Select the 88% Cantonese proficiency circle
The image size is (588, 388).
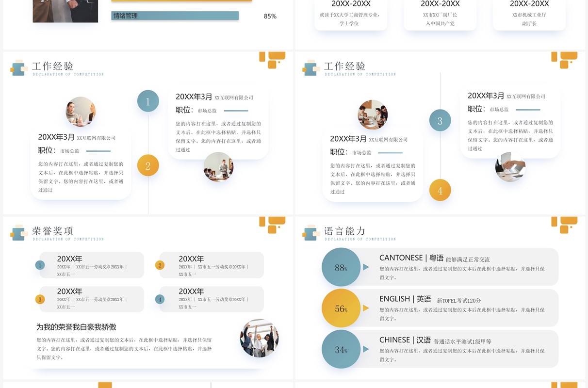click(x=341, y=267)
